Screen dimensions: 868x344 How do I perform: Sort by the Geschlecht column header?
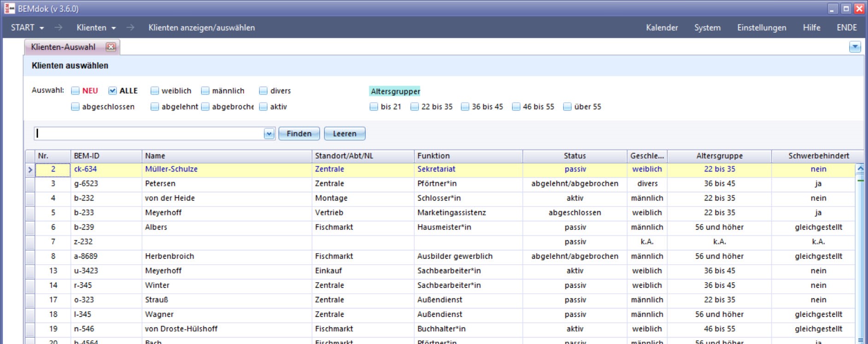coord(647,156)
